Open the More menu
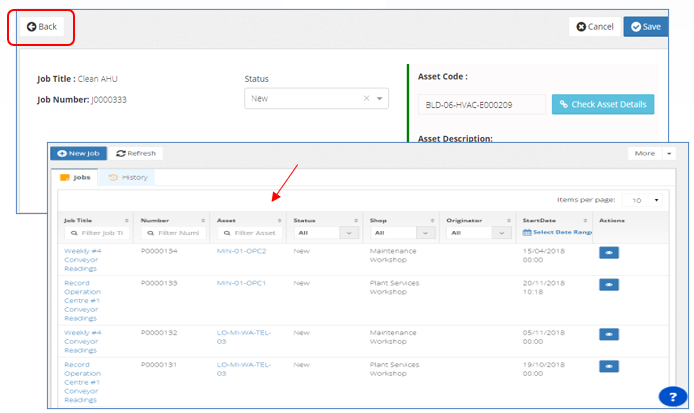The width and height of the screenshot is (694, 413). point(645,154)
